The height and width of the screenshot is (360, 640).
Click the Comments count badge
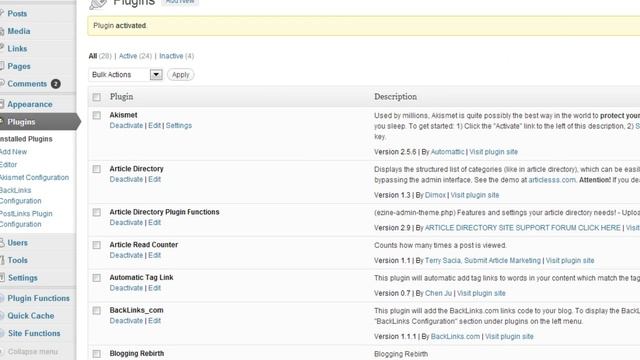point(56,84)
